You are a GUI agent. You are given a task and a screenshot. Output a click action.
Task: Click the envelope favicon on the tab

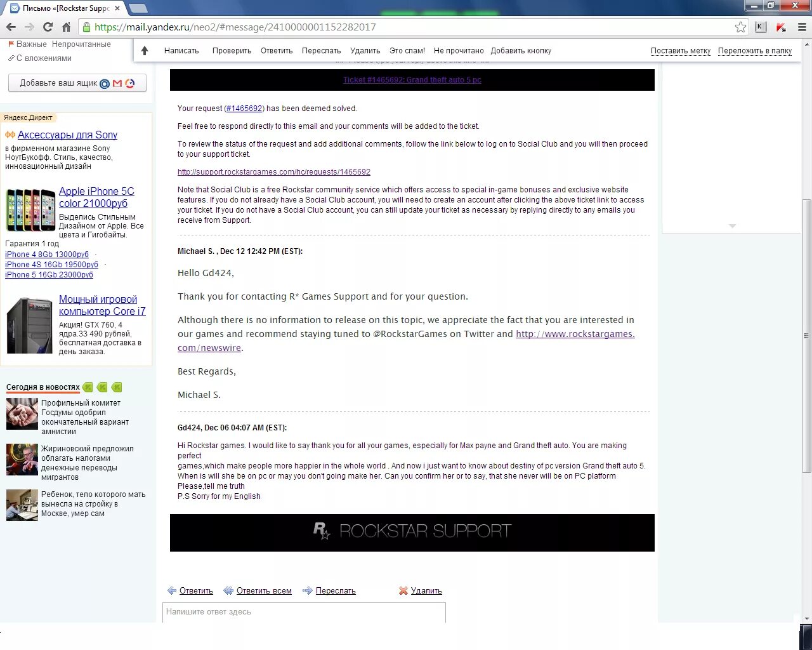click(15, 8)
